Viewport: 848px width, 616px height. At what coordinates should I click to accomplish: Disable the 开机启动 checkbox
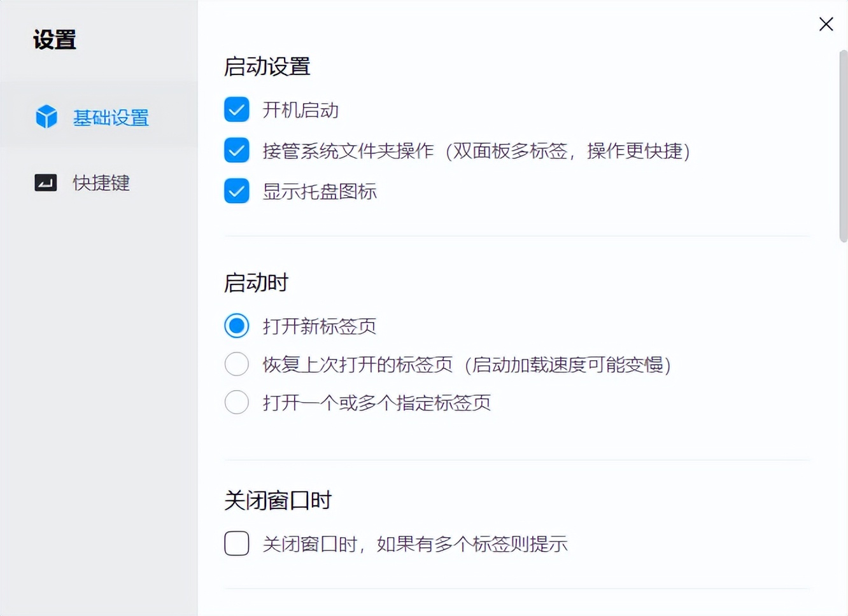point(236,109)
